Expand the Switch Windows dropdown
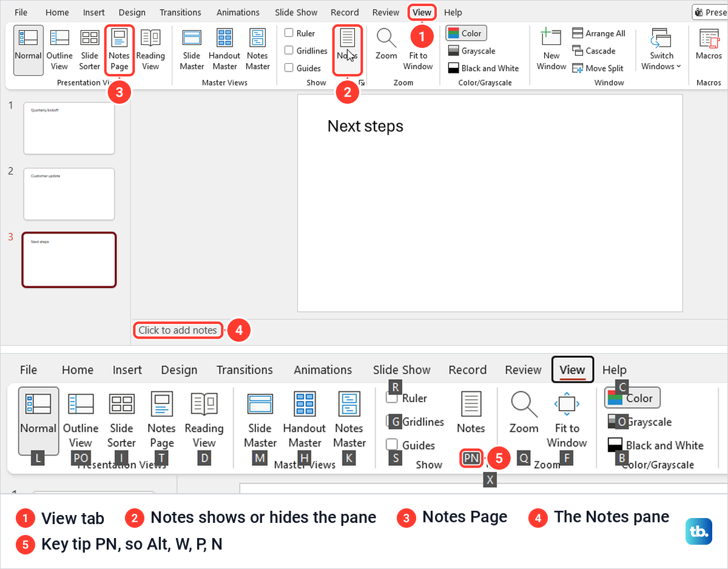The image size is (728, 569). point(661,50)
